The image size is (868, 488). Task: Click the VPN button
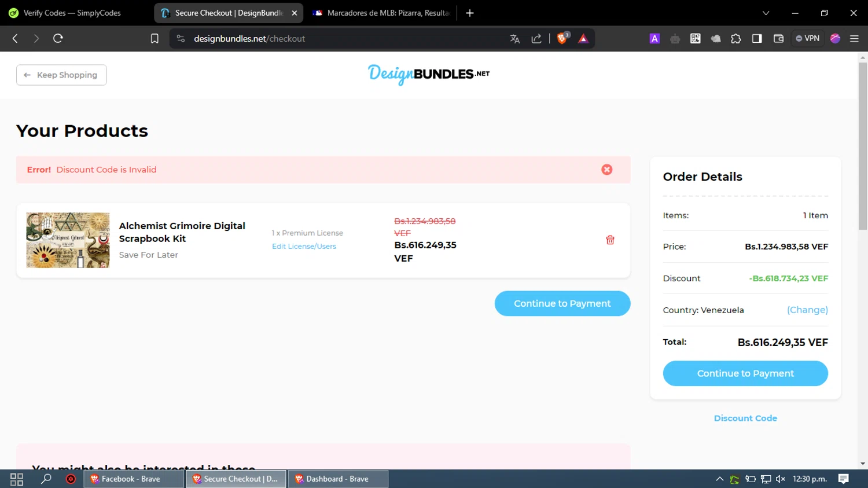(808, 38)
